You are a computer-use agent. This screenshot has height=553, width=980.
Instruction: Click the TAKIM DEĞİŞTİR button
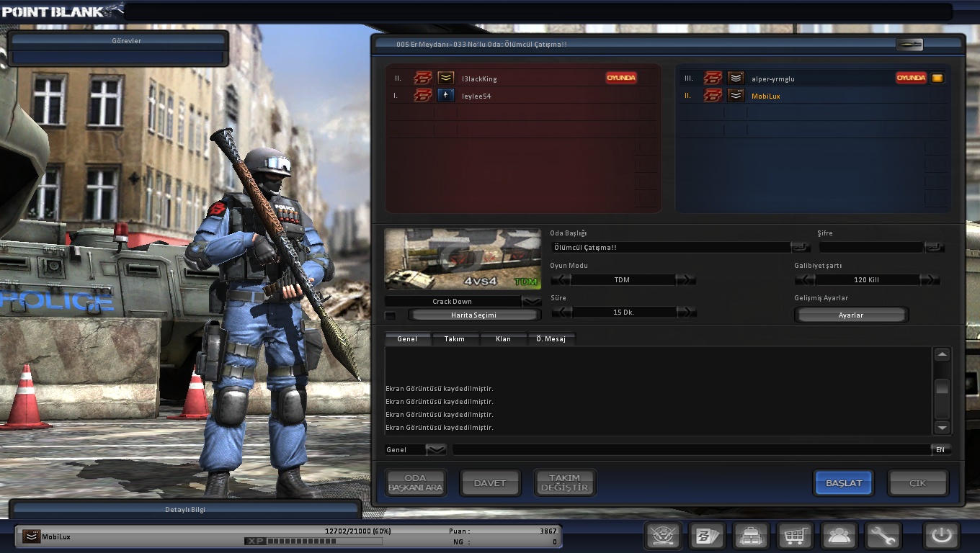point(564,483)
